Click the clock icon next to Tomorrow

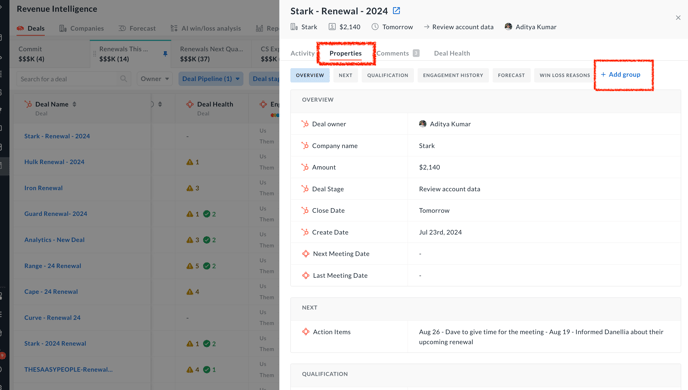pos(375,27)
